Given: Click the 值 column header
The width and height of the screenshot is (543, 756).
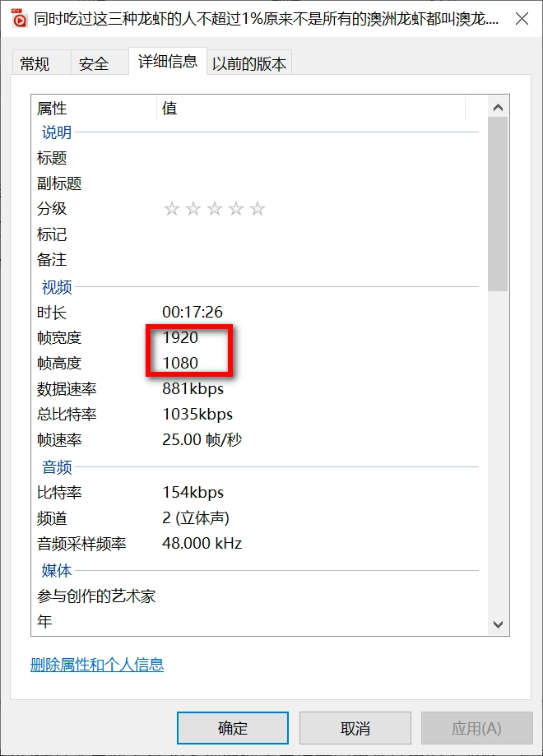Looking at the screenshot, I should pyautogui.click(x=311, y=108).
